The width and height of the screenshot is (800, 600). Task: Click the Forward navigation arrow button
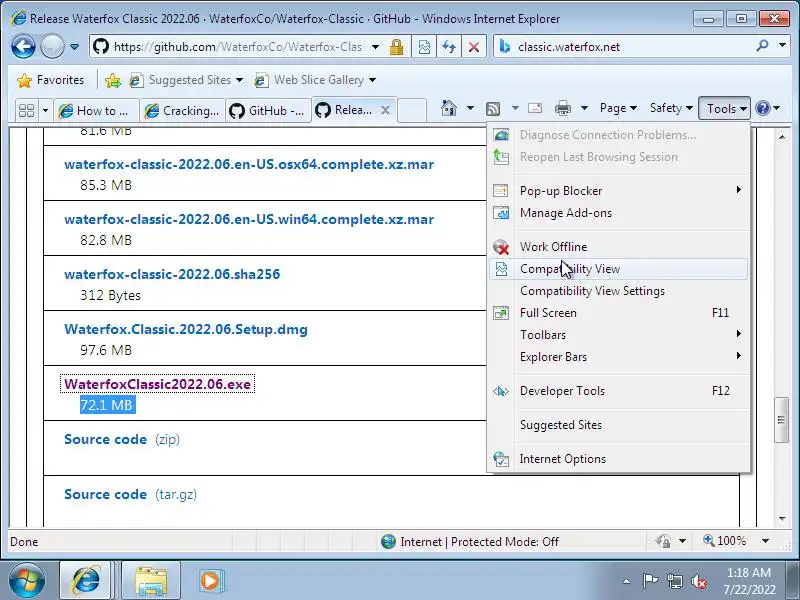[x=52, y=47]
